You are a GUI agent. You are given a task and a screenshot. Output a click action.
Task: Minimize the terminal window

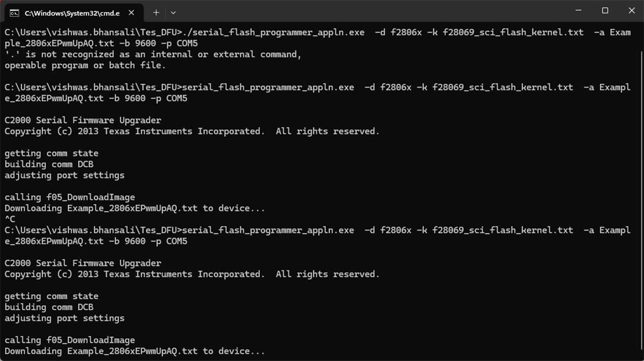tap(578, 10)
